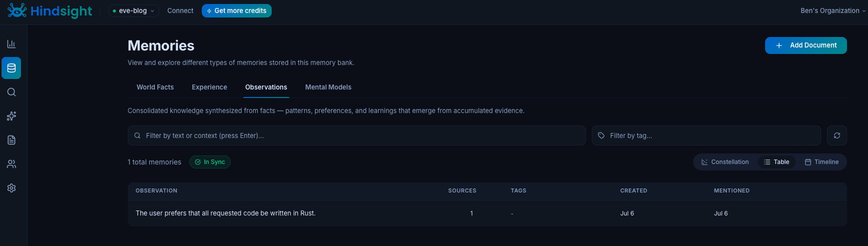
Task: Click Get more credits button
Action: coord(236,11)
